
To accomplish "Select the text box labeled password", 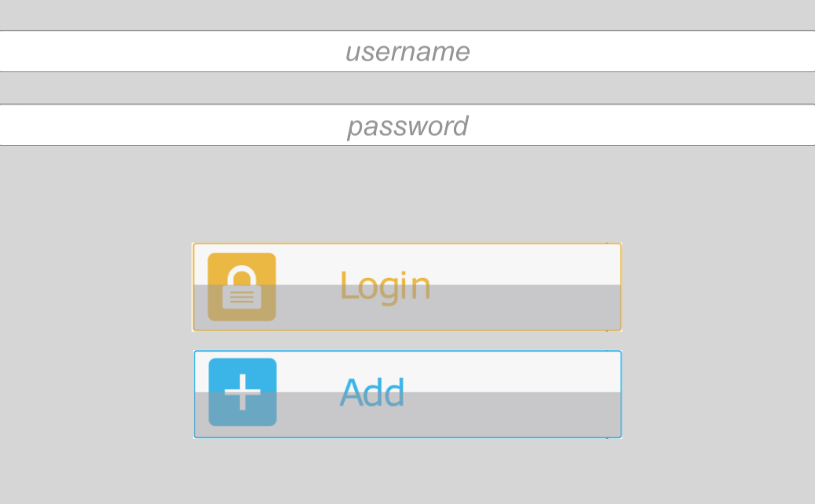I will click(407, 125).
